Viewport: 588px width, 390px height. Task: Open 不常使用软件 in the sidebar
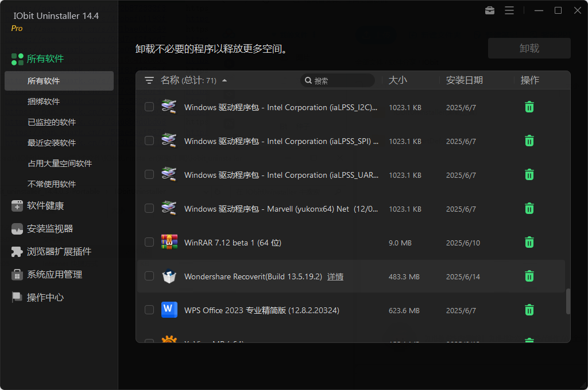point(52,184)
